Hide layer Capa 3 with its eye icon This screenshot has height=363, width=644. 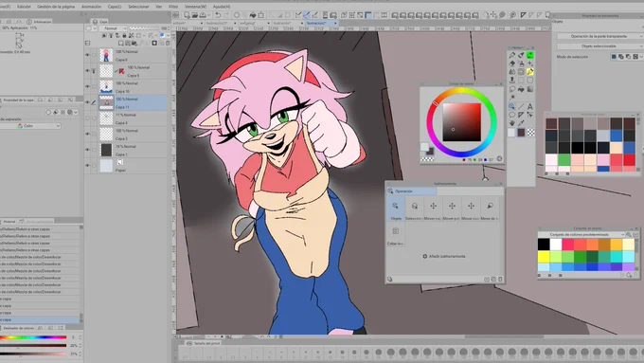(x=87, y=134)
